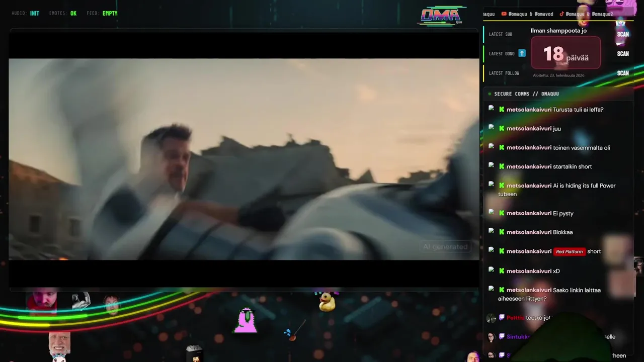Click the EMOTES: OK status indicator

(x=63, y=14)
